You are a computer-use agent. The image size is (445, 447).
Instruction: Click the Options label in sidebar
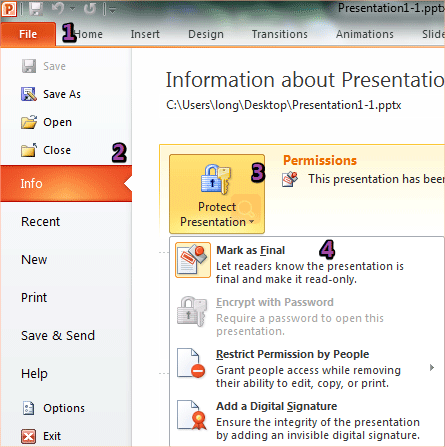[x=64, y=408]
